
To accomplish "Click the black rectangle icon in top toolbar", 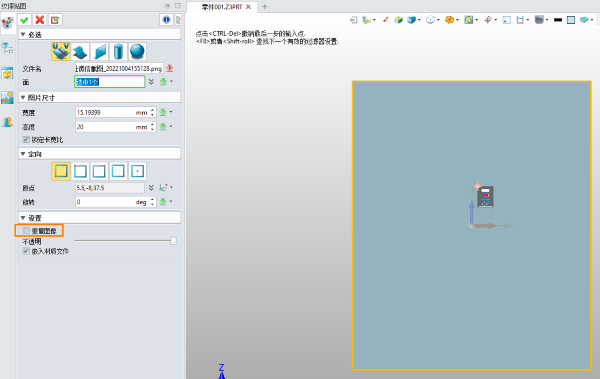I will (558, 20).
